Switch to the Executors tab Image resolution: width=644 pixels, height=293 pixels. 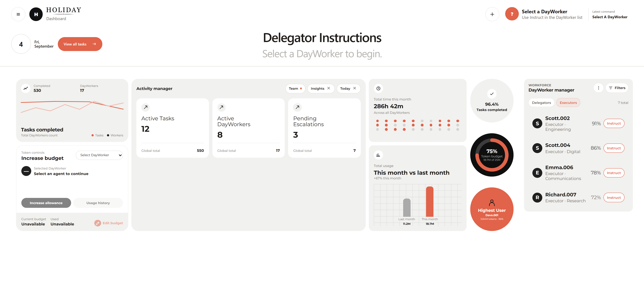[x=568, y=103]
